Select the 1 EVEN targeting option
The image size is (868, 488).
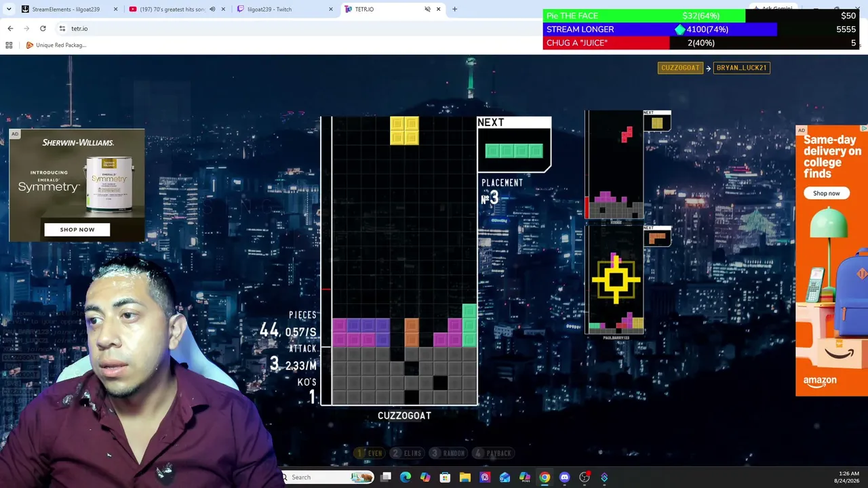(x=370, y=453)
